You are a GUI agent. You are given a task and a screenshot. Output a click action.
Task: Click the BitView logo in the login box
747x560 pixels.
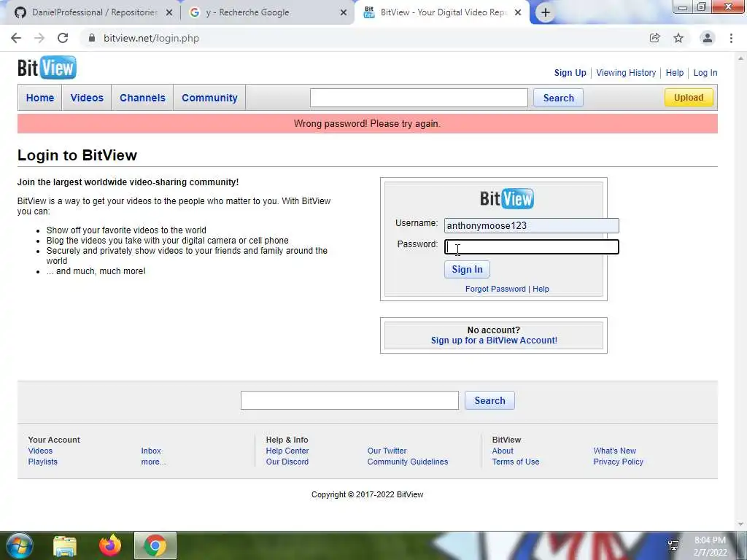coord(507,198)
